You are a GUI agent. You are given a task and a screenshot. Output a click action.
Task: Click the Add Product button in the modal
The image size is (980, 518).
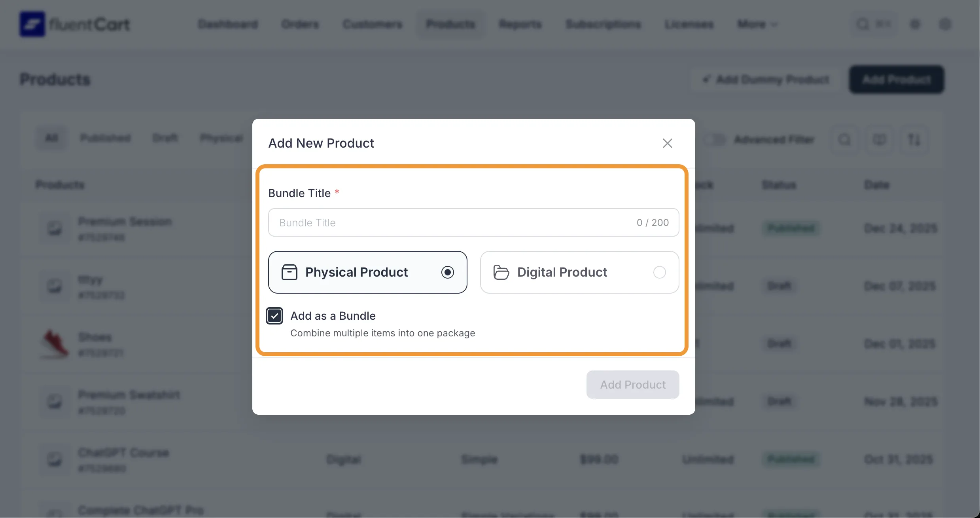click(632, 384)
